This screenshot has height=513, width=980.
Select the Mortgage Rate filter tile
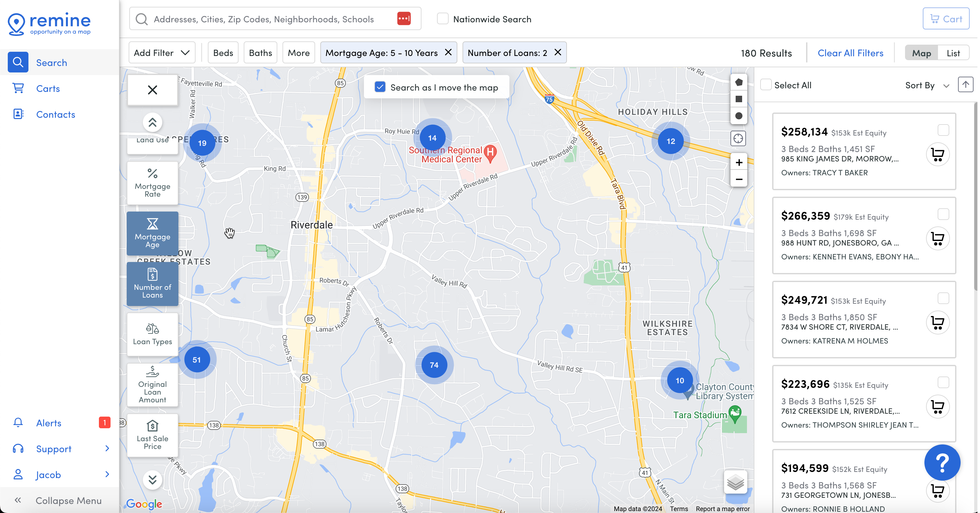tap(153, 183)
